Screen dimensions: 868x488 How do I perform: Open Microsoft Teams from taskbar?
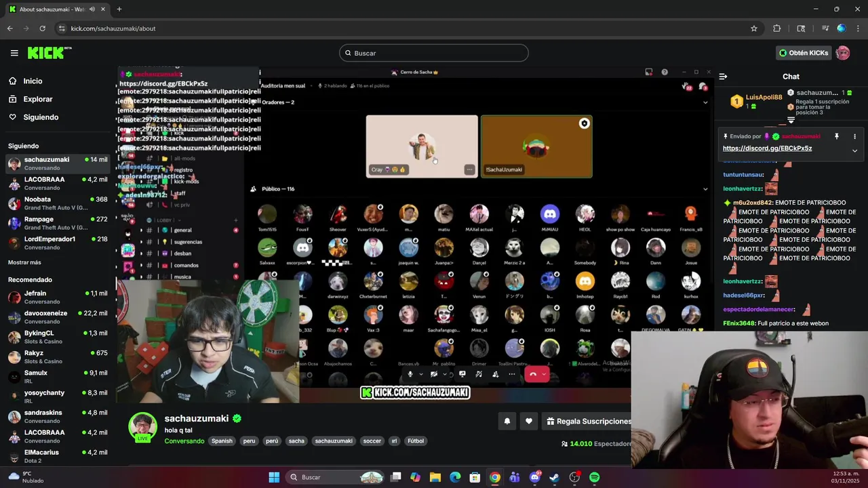(x=515, y=477)
